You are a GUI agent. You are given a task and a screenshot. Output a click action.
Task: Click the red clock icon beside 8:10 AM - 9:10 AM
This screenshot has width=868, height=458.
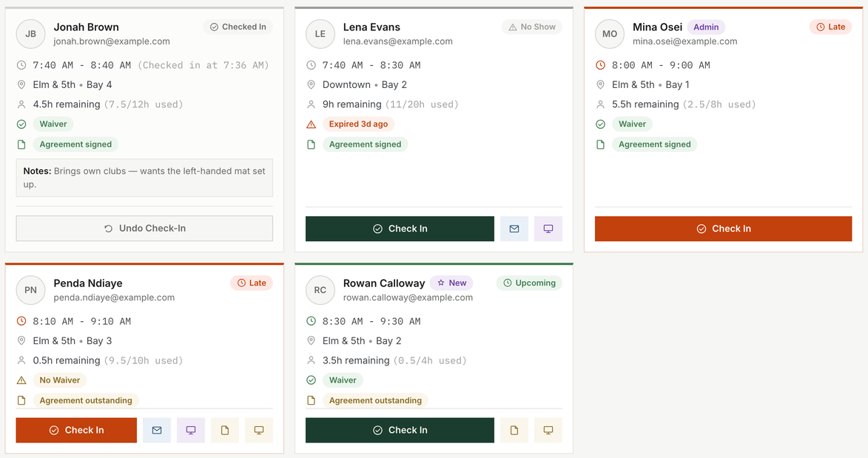pyautogui.click(x=21, y=321)
